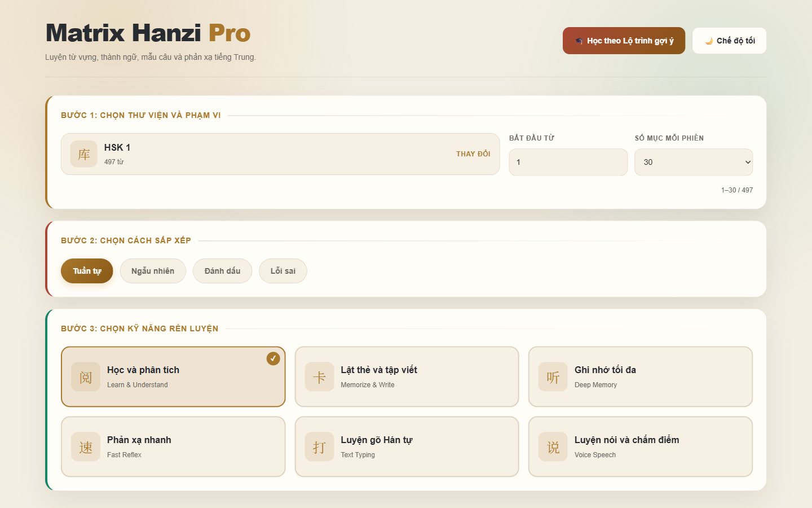Click the Thay đổi library link
Image resolution: width=812 pixels, height=508 pixels.
473,154
